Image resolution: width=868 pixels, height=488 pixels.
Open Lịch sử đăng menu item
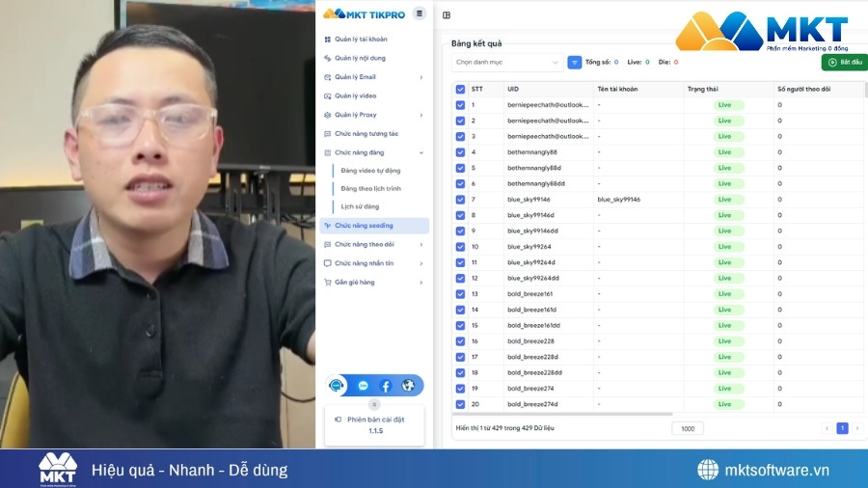pyautogui.click(x=360, y=206)
